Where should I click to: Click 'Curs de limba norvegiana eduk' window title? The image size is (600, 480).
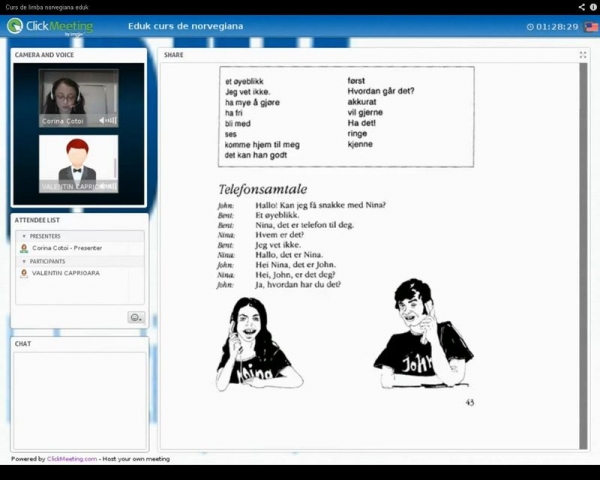click(47, 7)
